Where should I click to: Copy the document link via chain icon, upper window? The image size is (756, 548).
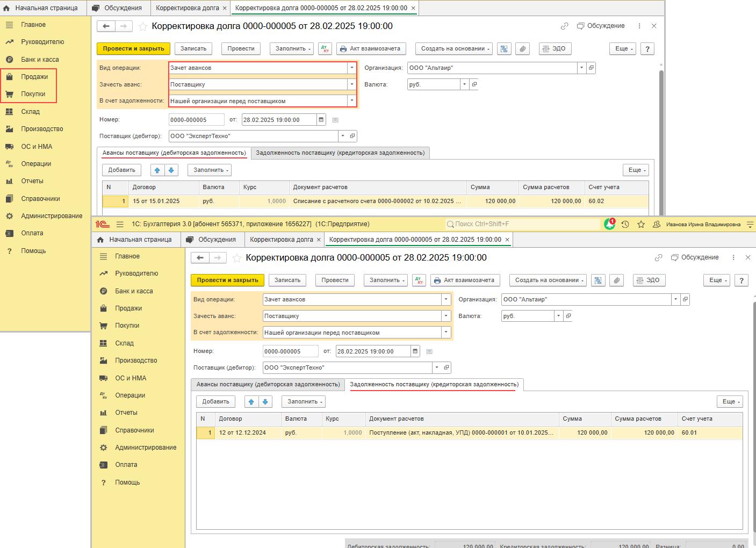tap(564, 26)
